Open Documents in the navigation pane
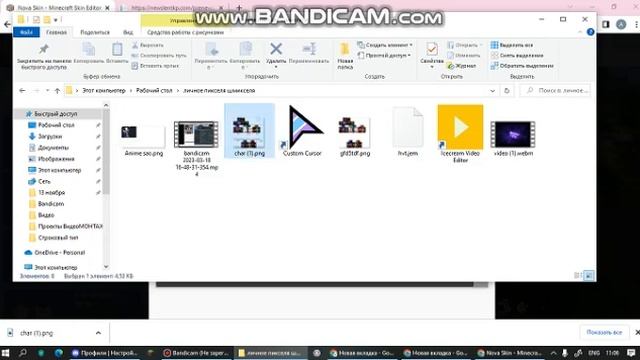Screen dimensions: 640x360 (x=53, y=148)
